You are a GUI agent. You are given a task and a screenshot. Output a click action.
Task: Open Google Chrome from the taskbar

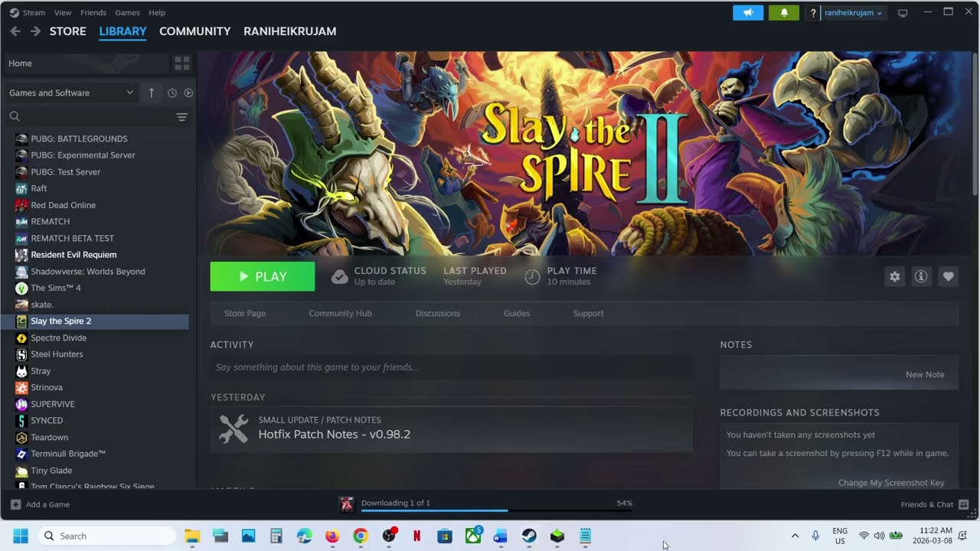tap(360, 536)
